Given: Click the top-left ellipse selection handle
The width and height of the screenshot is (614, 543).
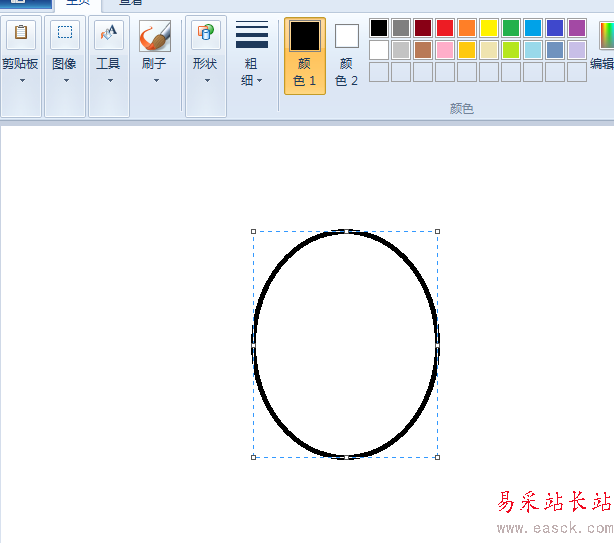Looking at the screenshot, I should point(253,231).
